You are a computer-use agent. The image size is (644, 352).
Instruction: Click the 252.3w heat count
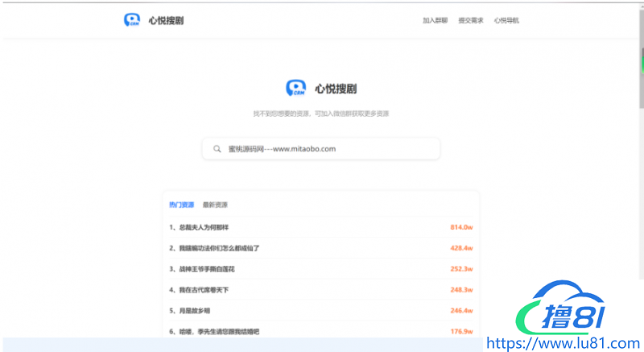(x=461, y=269)
